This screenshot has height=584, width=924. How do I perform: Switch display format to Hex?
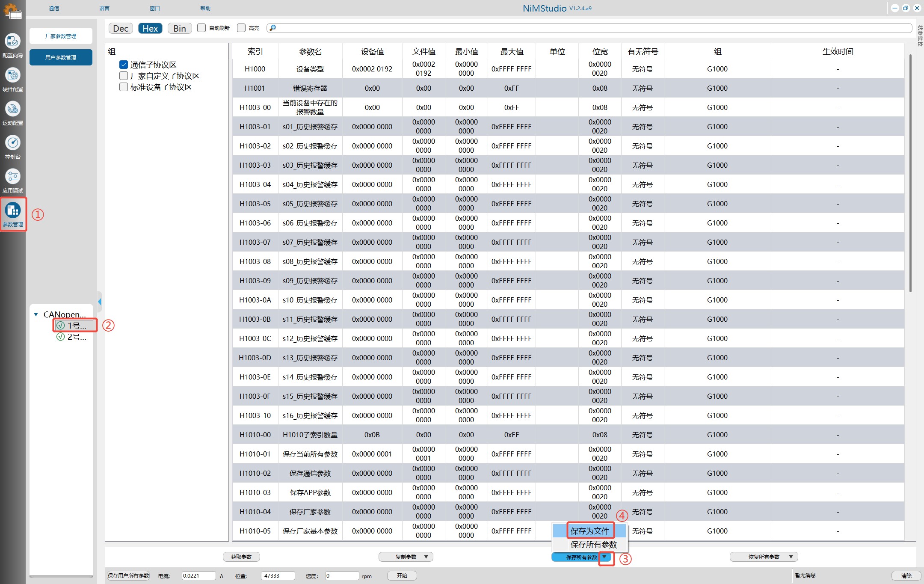point(150,28)
